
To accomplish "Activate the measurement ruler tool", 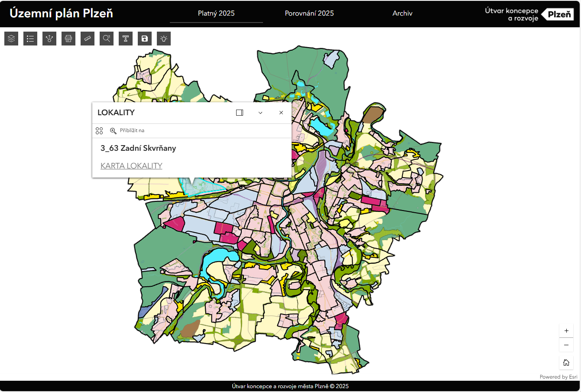I will [x=88, y=39].
